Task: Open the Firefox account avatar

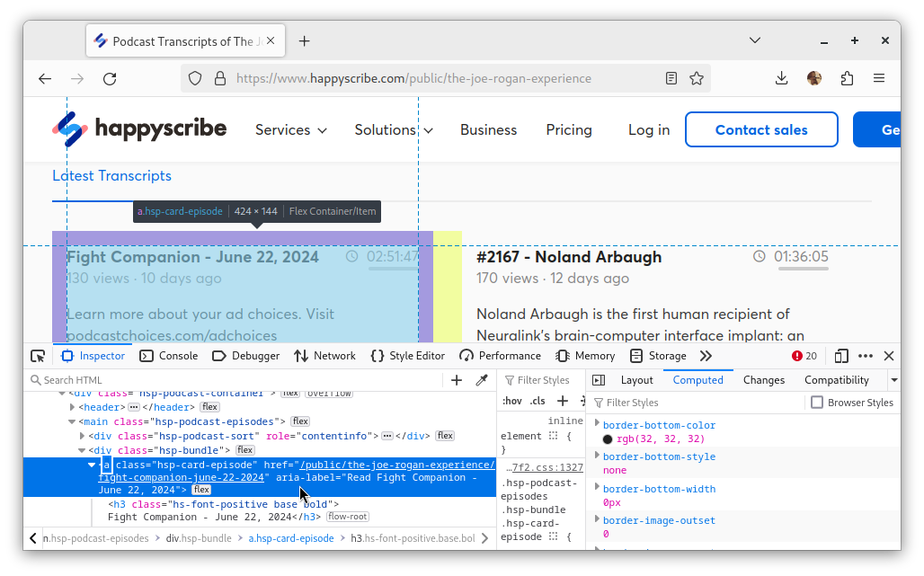Action: pos(814,78)
